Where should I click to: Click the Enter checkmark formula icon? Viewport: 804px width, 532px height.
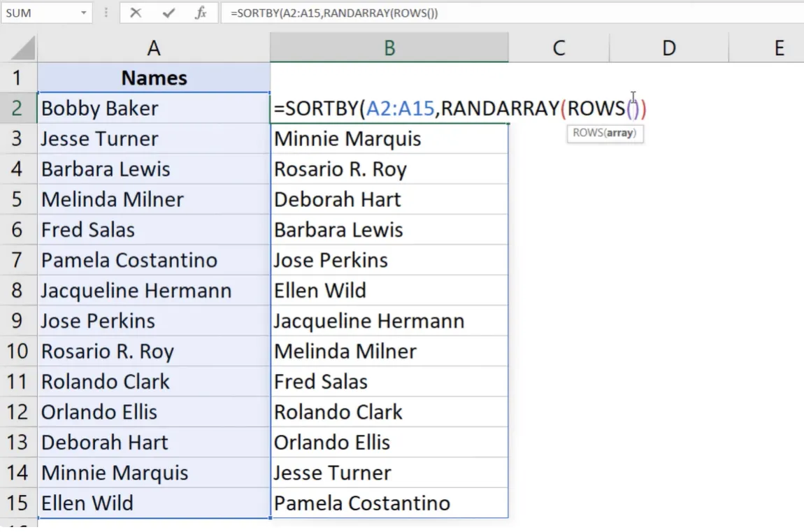168,13
